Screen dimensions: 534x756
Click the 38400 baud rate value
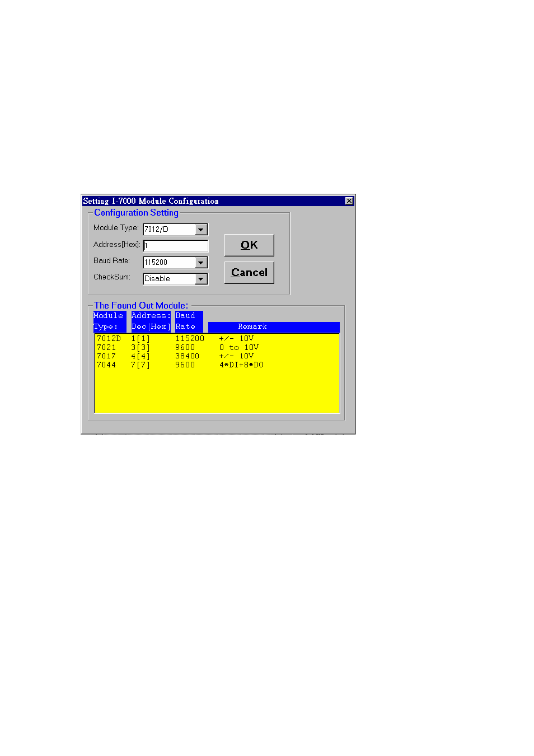pyautogui.click(x=187, y=356)
